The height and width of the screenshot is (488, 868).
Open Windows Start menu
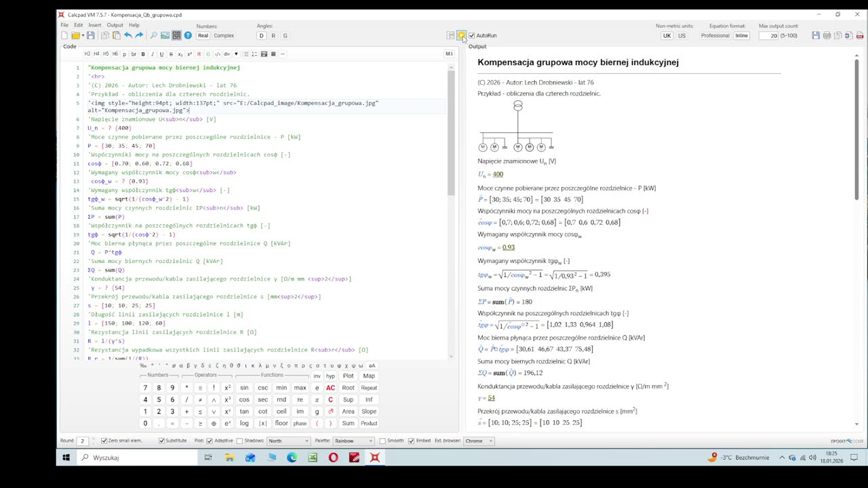point(66,457)
